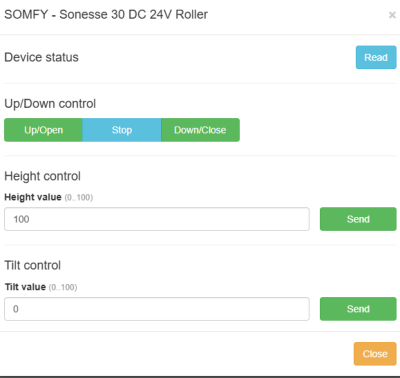Click the 'Tilt value' label
This screenshot has width=400, height=378.
pos(25,287)
